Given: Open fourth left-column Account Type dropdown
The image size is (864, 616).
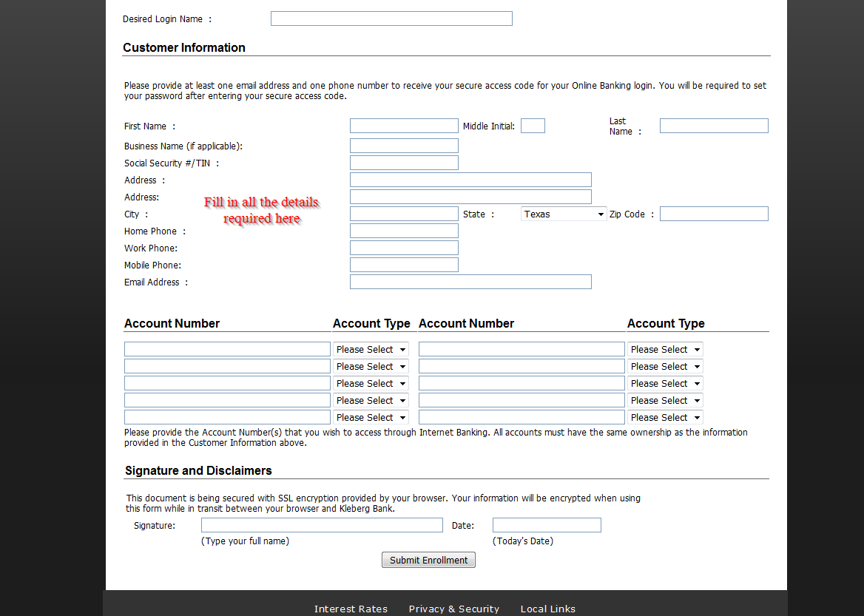Looking at the screenshot, I should coord(371,401).
